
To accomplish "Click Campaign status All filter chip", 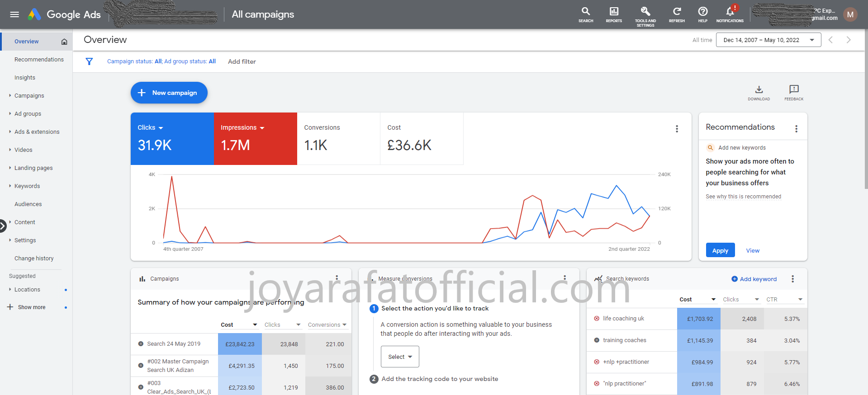I will (x=134, y=61).
